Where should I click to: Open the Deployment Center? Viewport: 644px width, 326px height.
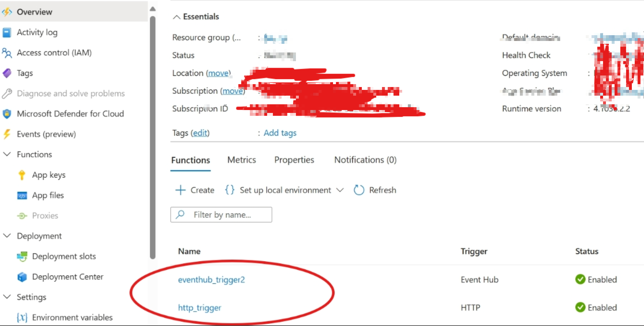[x=68, y=276]
